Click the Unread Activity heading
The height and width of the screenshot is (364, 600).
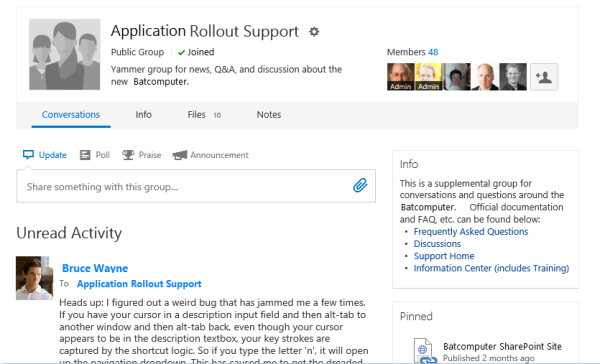pyautogui.click(x=69, y=233)
